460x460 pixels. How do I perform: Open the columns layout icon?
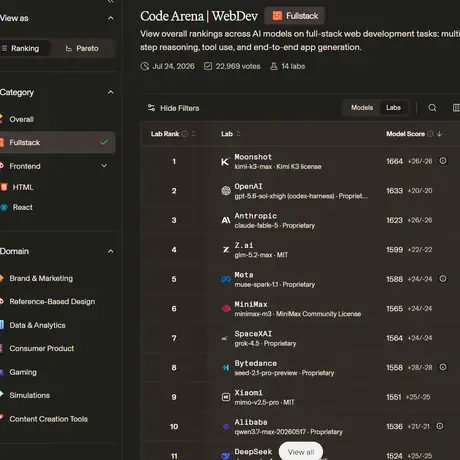(456, 108)
